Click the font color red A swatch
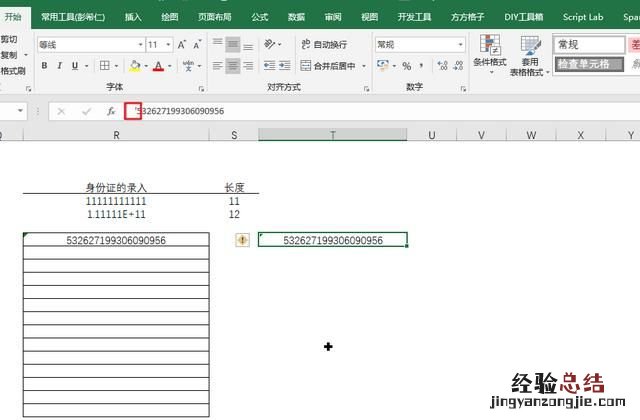The height and width of the screenshot is (420, 640). tap(158, 66)
